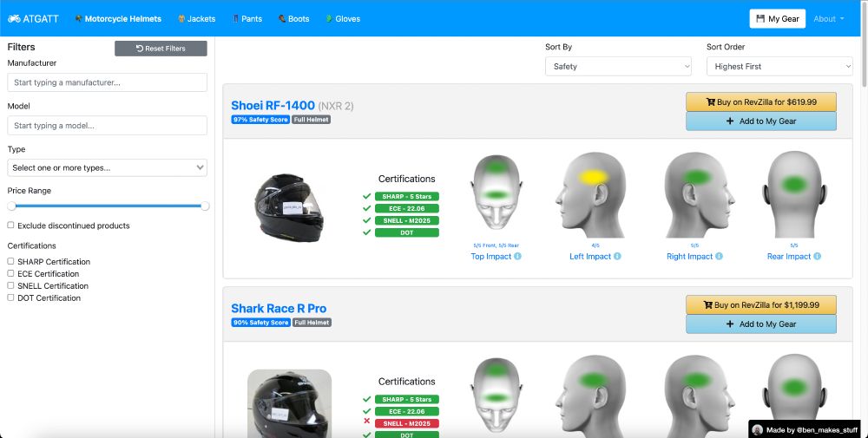The height and width of the screenshot is (438, 868).
Task: Open Motorcycle Helmets nav tab
Action: (118, 19)
